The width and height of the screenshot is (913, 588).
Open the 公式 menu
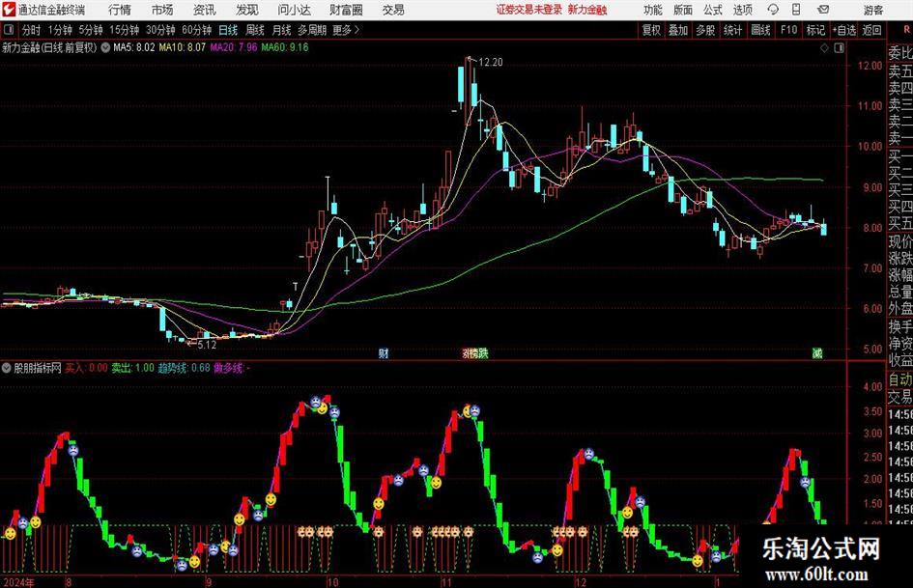[x=713, y=10]
